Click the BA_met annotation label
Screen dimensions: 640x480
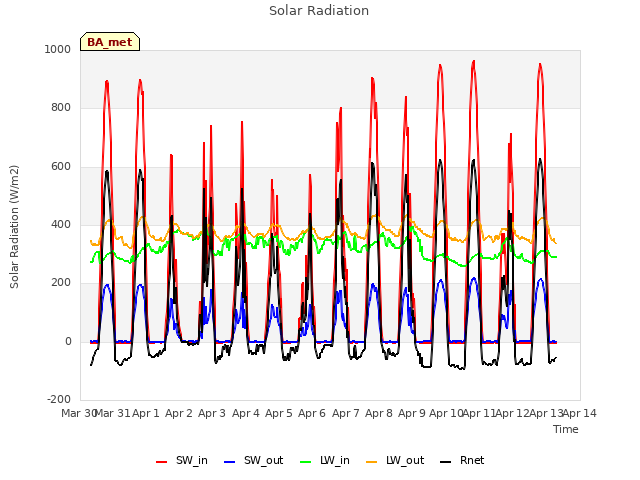[x=110, y=42]
